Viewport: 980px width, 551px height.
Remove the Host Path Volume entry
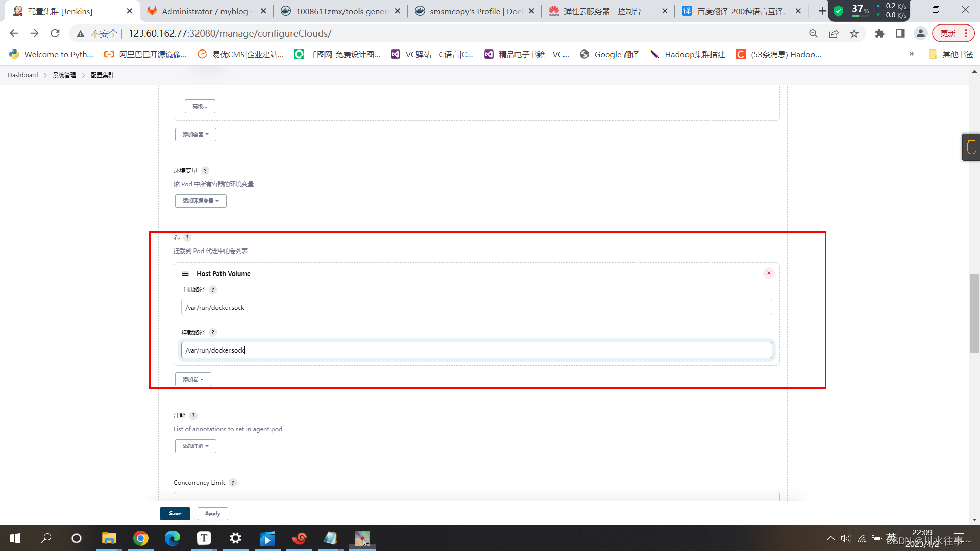coord(769,273)
